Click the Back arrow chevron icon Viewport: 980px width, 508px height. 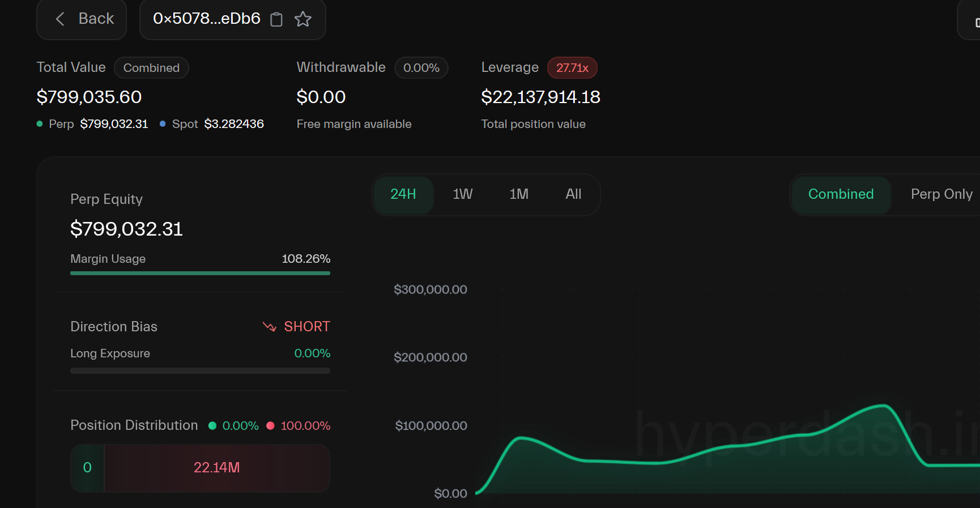coord(60,19)
